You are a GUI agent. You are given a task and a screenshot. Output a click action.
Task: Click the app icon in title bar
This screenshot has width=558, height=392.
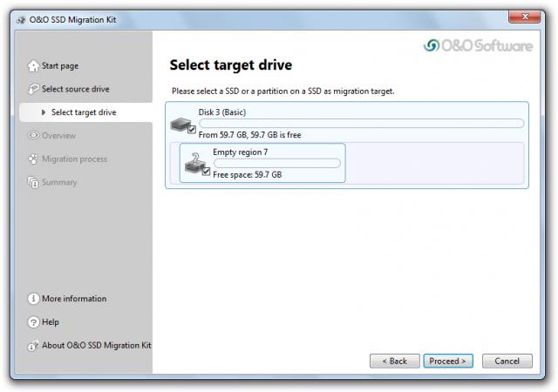21,20
